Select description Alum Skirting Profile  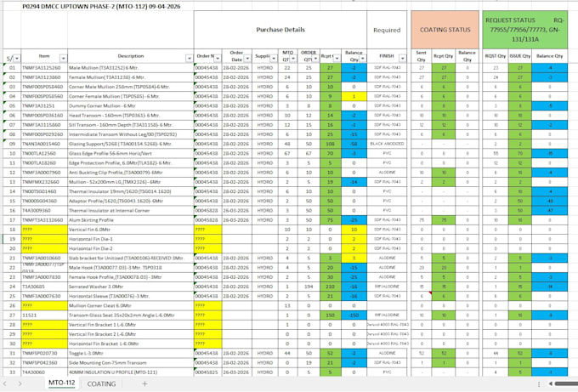[x=131, y=220]
